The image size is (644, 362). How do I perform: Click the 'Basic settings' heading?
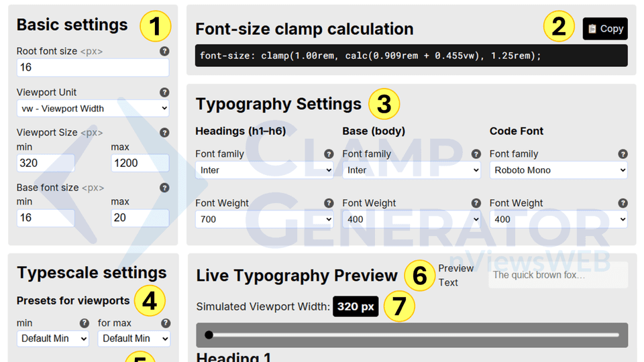pos(72,25)
